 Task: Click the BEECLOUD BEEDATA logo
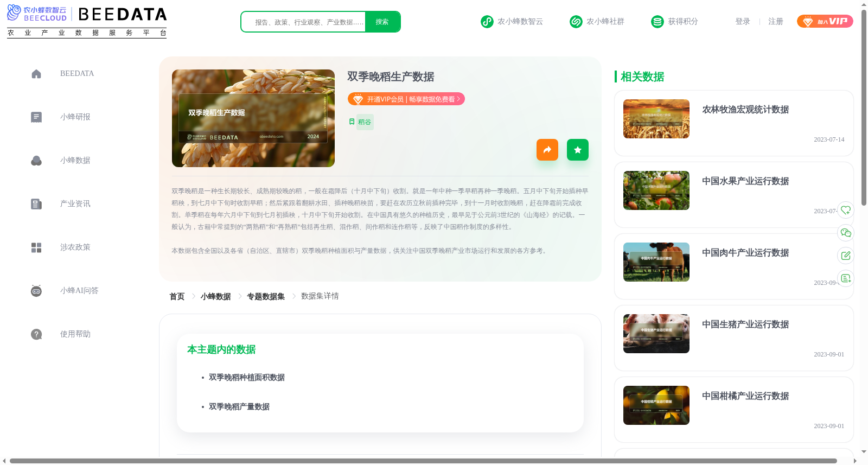(87, 21)
